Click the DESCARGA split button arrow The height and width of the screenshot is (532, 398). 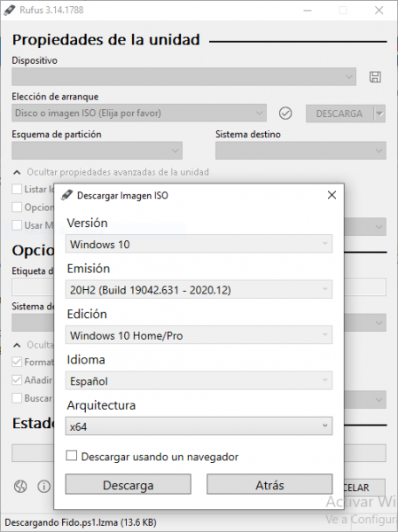pyautogui.click(x=379, y=113)
